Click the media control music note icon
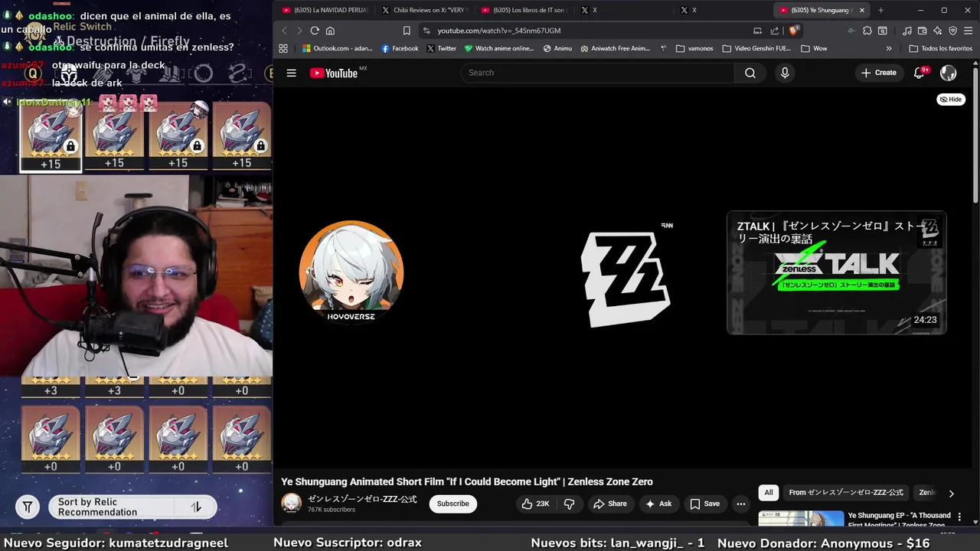The image size is (980, 551). (x=906, y=31)
